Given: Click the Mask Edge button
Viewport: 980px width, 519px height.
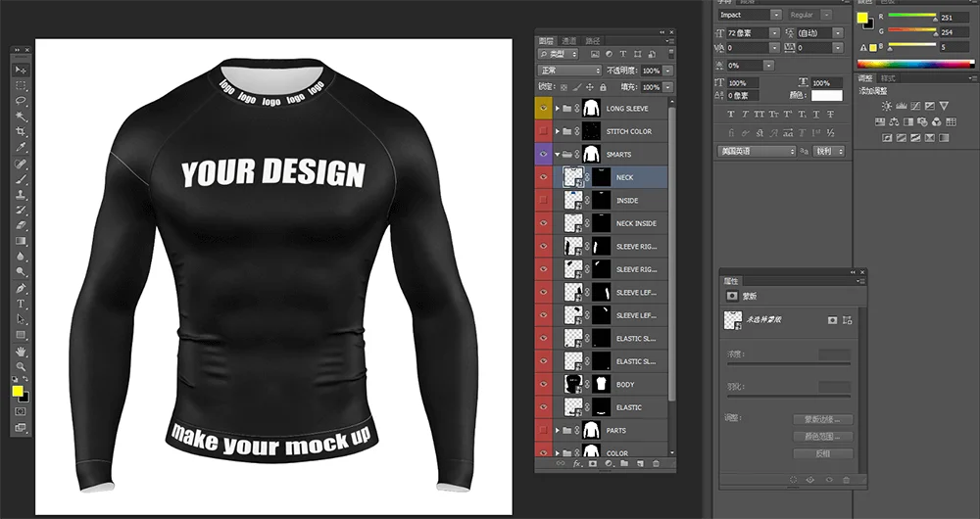Looking at the screenshot, I should click(x=823, y=420).
